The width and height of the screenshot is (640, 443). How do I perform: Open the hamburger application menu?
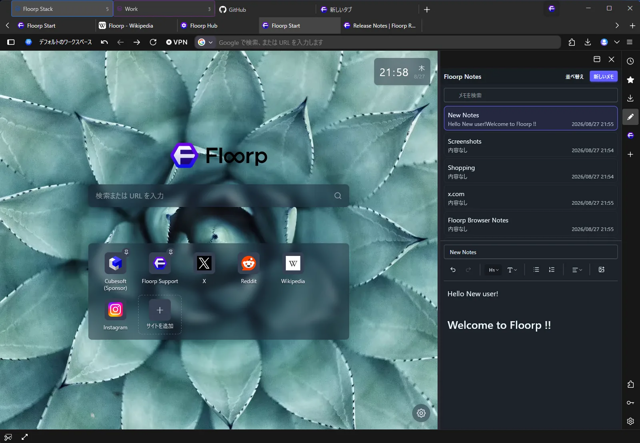click(630, 42)
